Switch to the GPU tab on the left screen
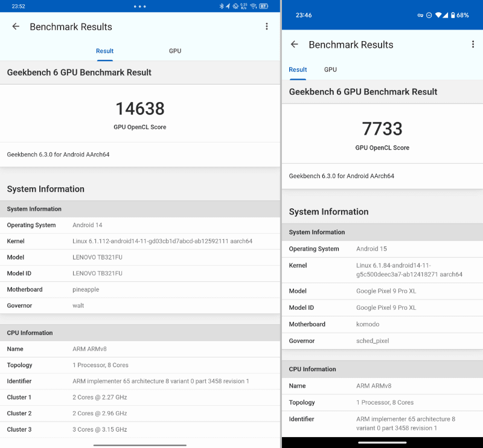Viewport: 483px width, 448px height. point(175,51)
